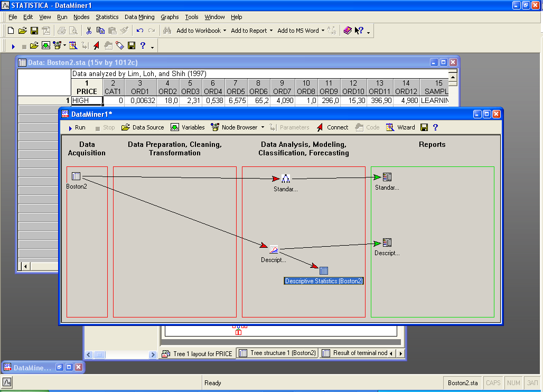The image size is (543, 392).
Task: Expand the Add to Report dropdown
Action: pos(271,31)
